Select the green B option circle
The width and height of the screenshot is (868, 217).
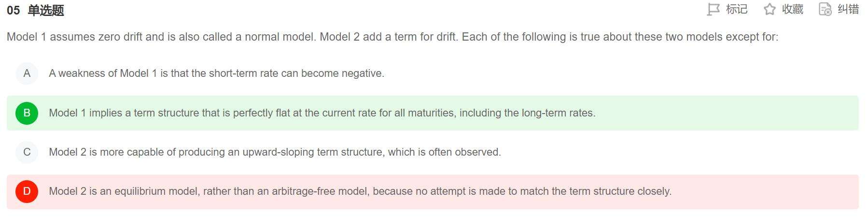click(27, 113)
